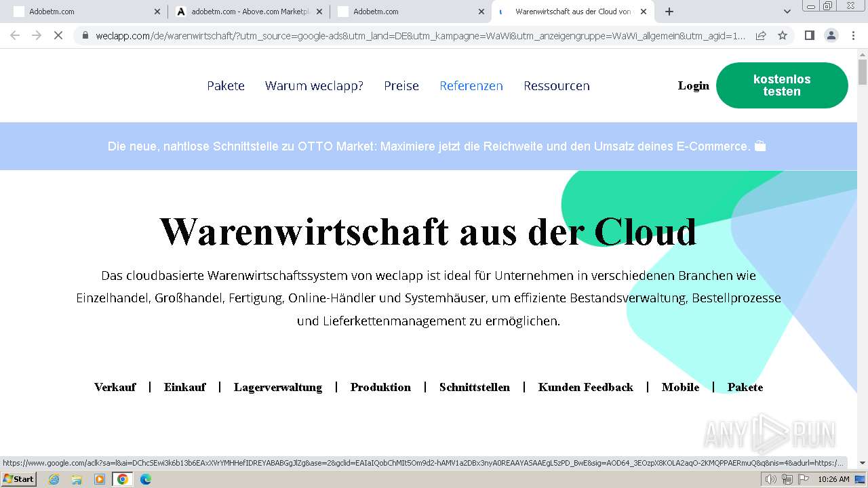The width and height of the screenshot is (868, 488).
Task: Click the address bar URL
Action: pyautogui.click(x=420, y=35)
